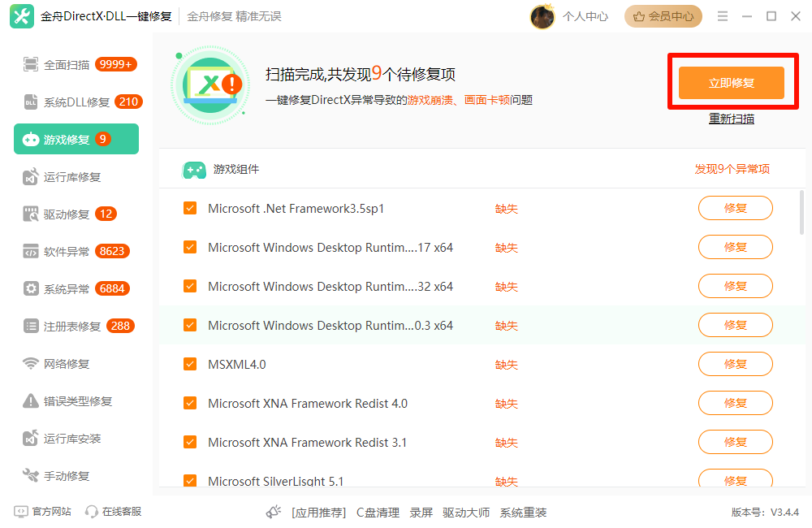The height and width of the screenshot is (528, 812).
Task: Click the 运行库安装 icon
Action: click(x=31, y=439)
